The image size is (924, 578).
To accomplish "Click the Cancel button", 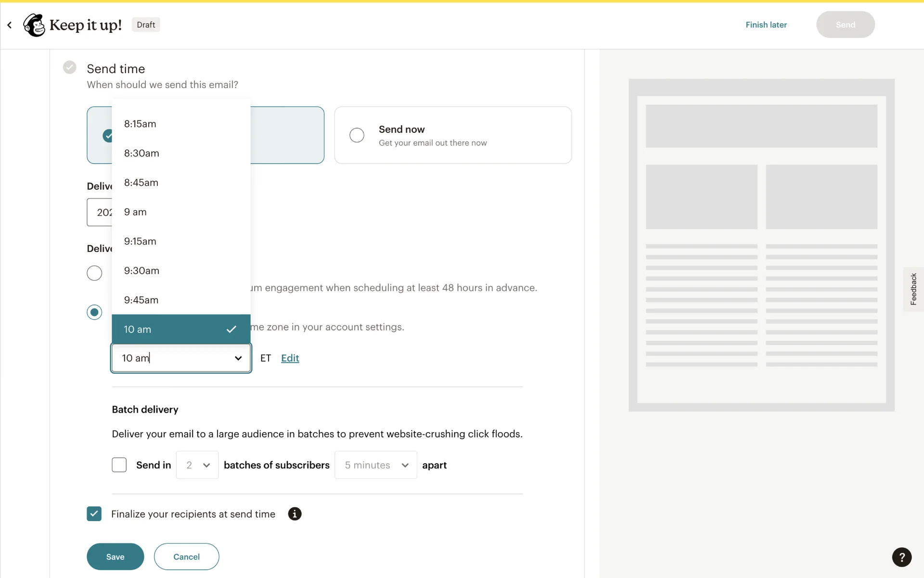I will click(186, 557).
